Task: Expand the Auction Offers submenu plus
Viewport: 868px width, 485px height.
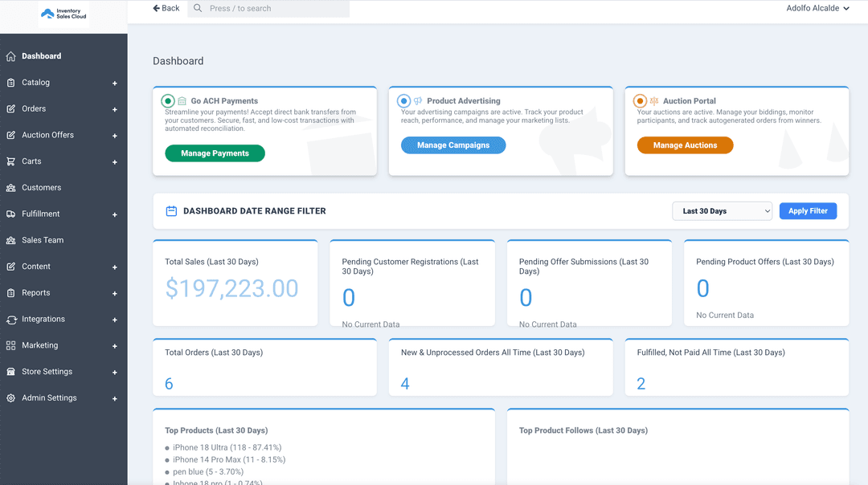Action: click(x=115, y=136)
